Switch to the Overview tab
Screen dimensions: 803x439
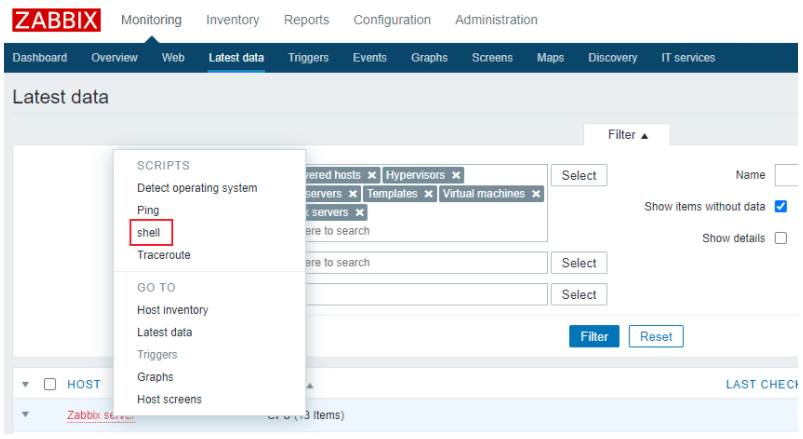click(x=114, y=57)
